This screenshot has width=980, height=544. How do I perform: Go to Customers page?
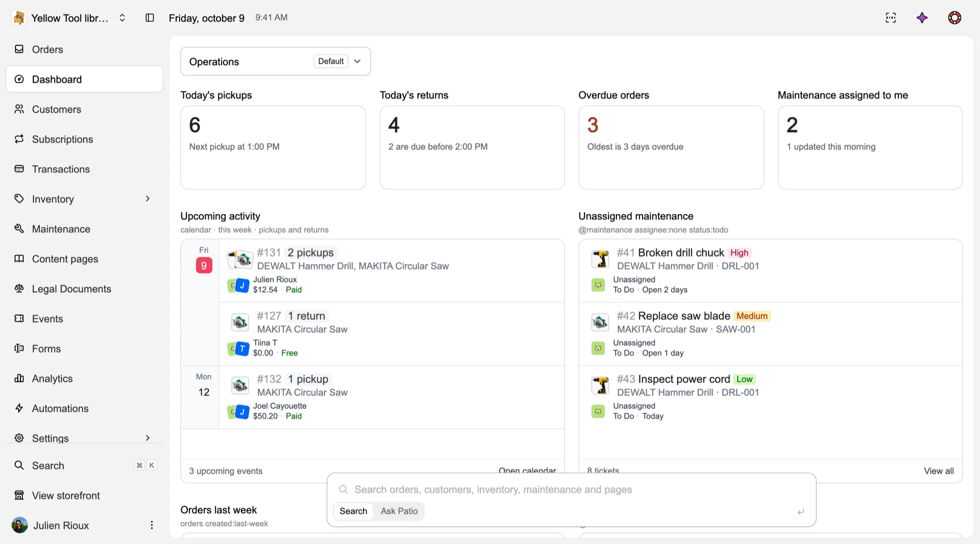pos(84,109)
